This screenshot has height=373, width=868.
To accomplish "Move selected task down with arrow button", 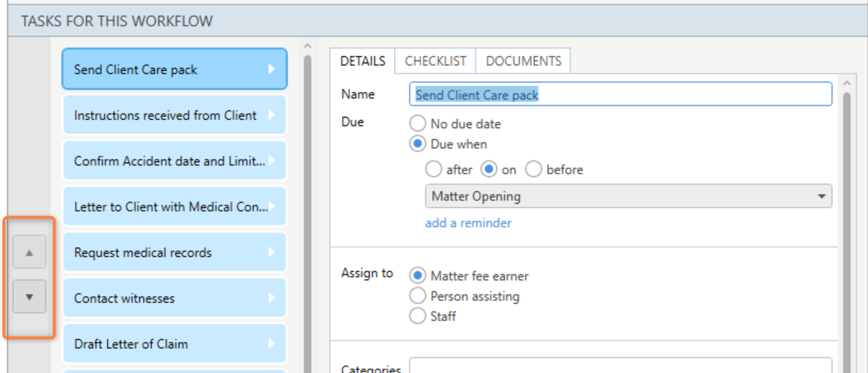I will pos(29,297).
